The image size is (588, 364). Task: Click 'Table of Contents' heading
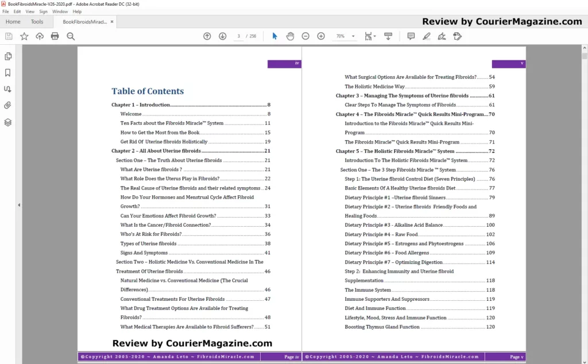[148, 91]
